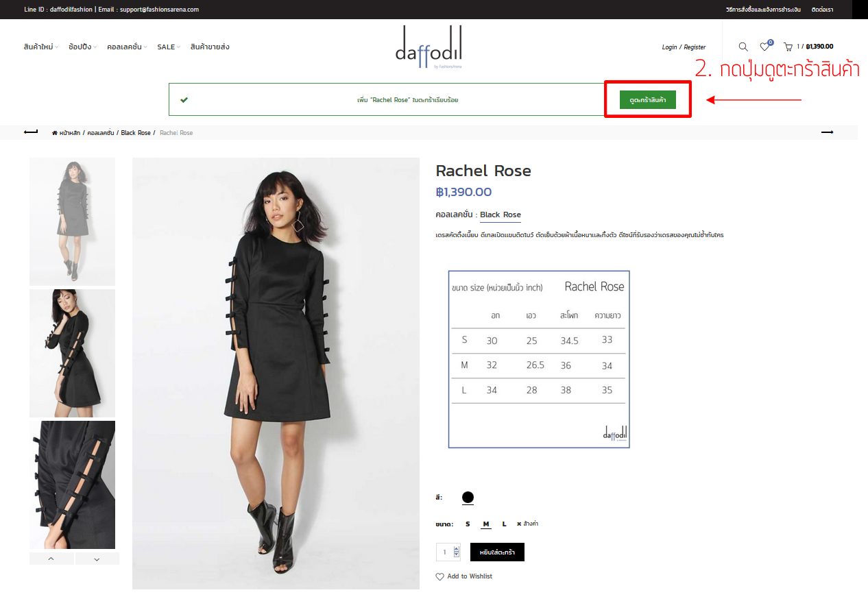Show previous thumbnails with up chevron
Image resolution: width=868 pixels, height=599 pixels.
point(51,559)
